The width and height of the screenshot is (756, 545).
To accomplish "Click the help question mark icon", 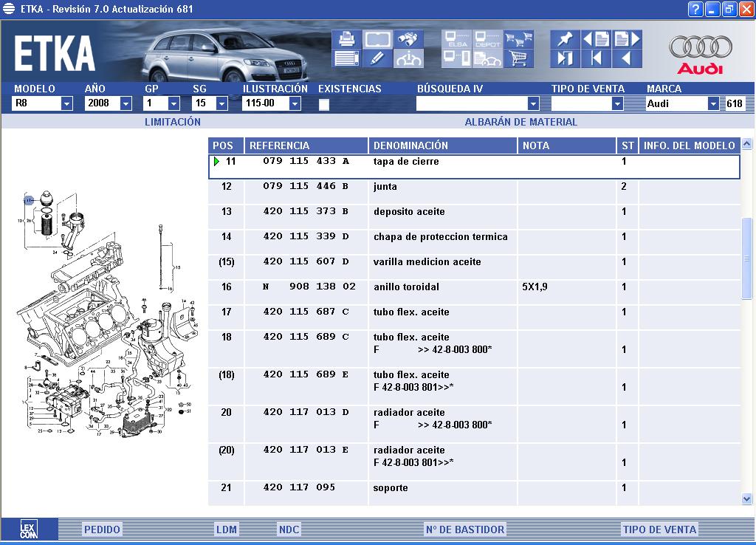I will pyautogui.click(x=695, y=9).
